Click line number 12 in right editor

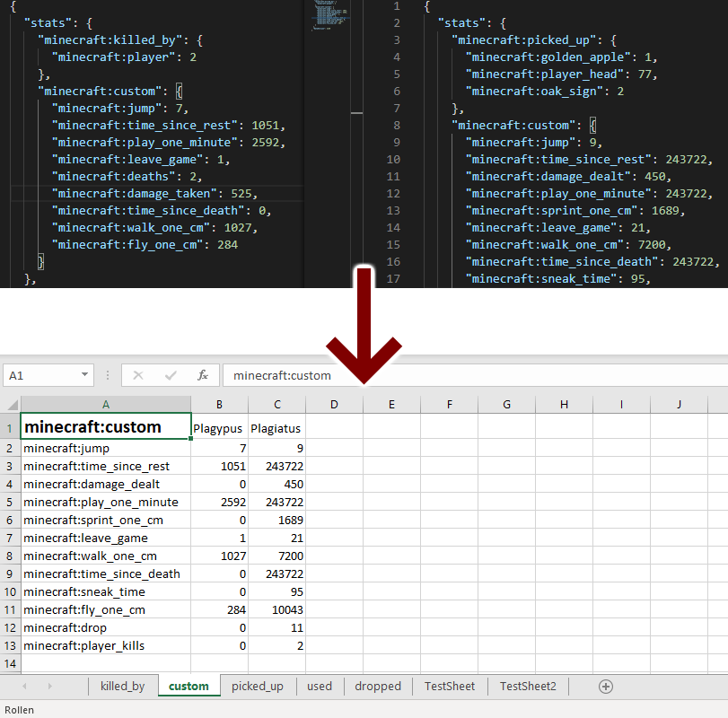[393, 193]
